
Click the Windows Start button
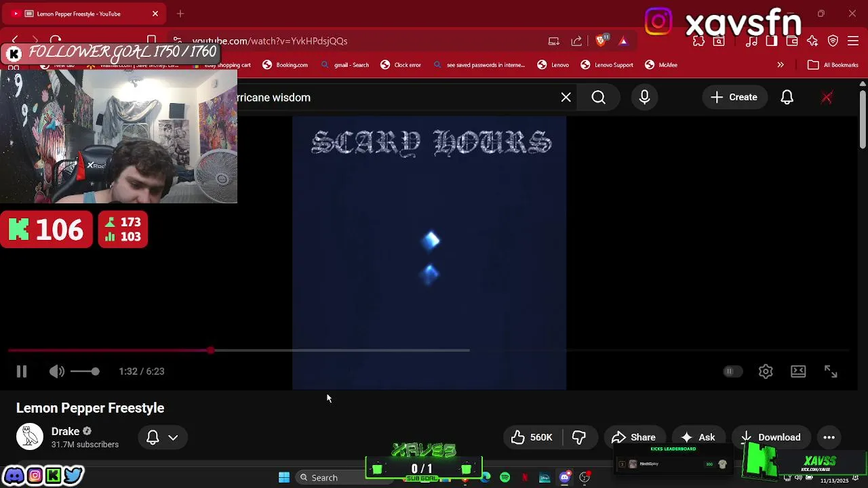pyautogui.click(x=284, y=478)
